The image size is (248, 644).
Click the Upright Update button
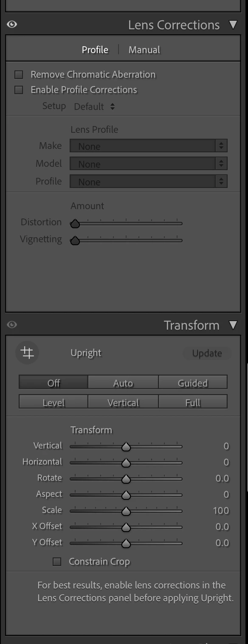pyautogui.click(x=207, y=353)
